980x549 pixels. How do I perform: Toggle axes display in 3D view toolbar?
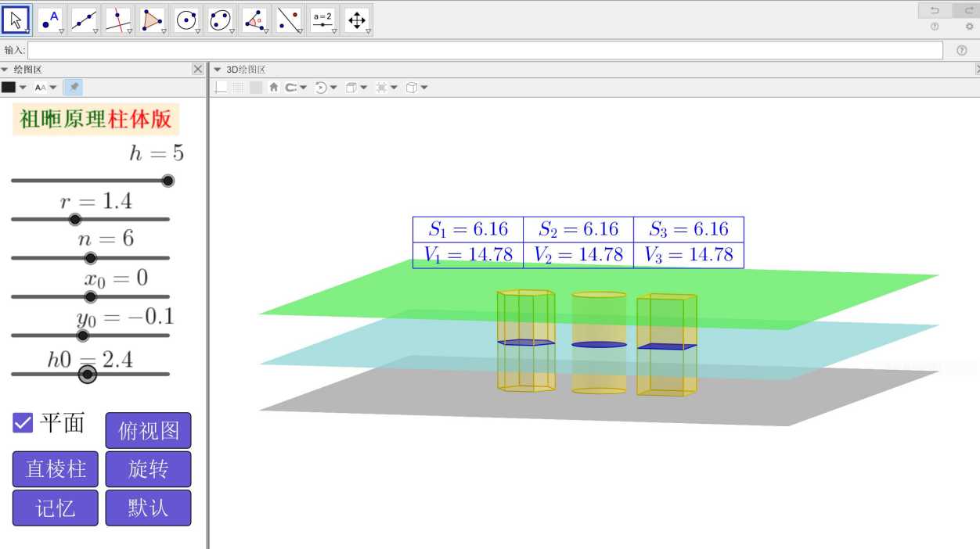(x=222, y=88)
